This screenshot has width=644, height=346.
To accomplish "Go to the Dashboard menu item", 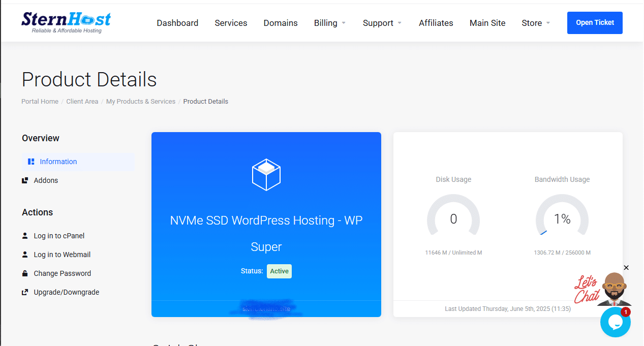I will click(x=177, y=23).
